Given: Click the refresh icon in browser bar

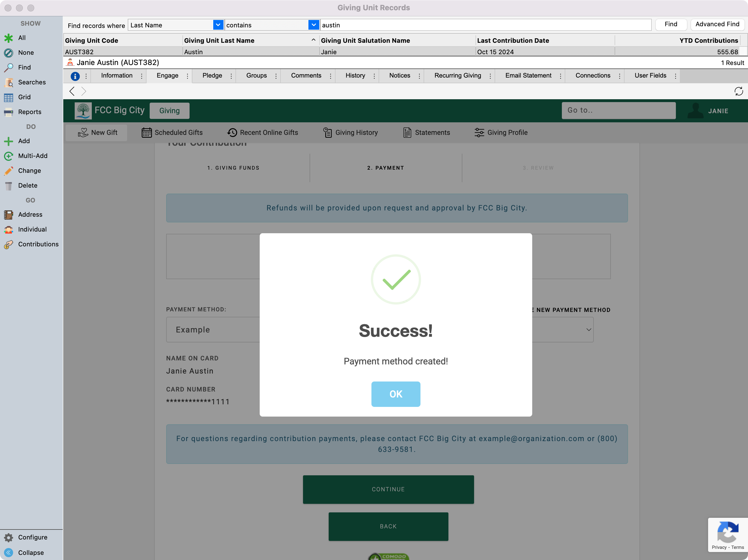Looking at the screenshot, I should pyautogui.click(x=738, y=91).
